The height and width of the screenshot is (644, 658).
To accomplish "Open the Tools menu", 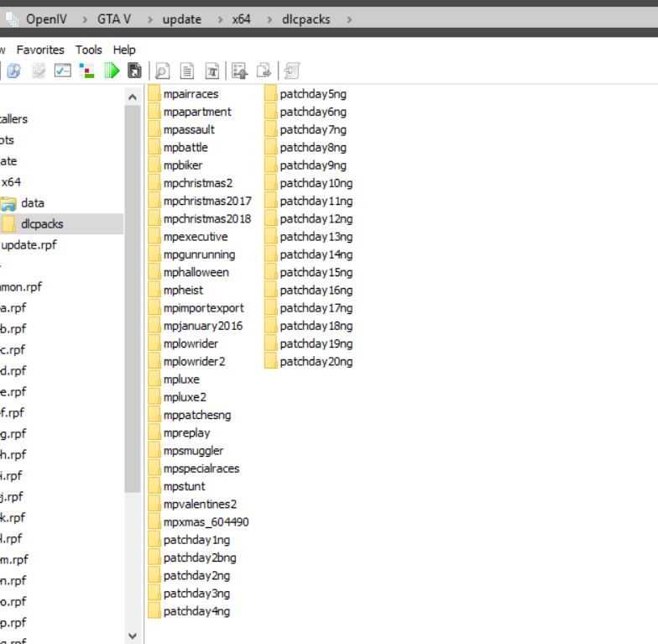I will pos(89,50).
